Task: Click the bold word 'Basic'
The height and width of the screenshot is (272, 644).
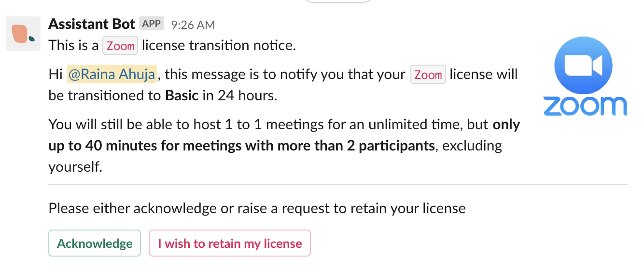Action: pyautogui.click(x=182, y=95)
